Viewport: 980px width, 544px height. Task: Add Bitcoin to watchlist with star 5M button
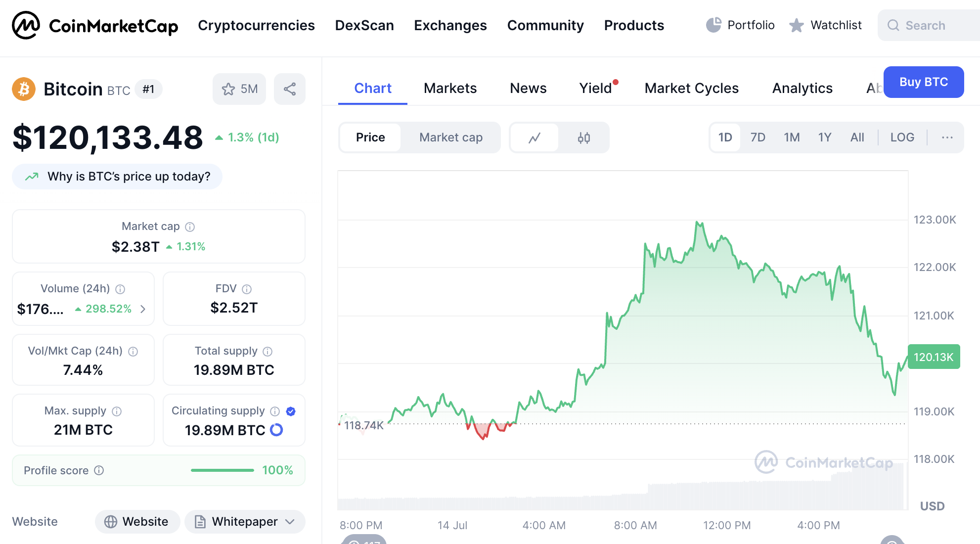[x=239, y=89]
